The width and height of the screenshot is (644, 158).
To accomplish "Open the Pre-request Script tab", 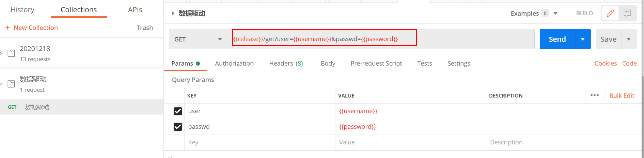I will coord(376,64).
